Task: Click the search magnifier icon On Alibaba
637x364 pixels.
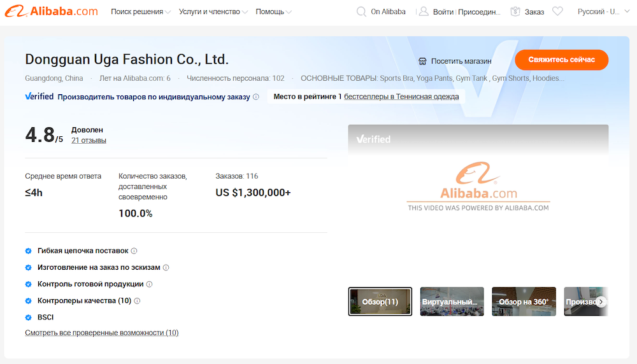Action: (361, 11)
